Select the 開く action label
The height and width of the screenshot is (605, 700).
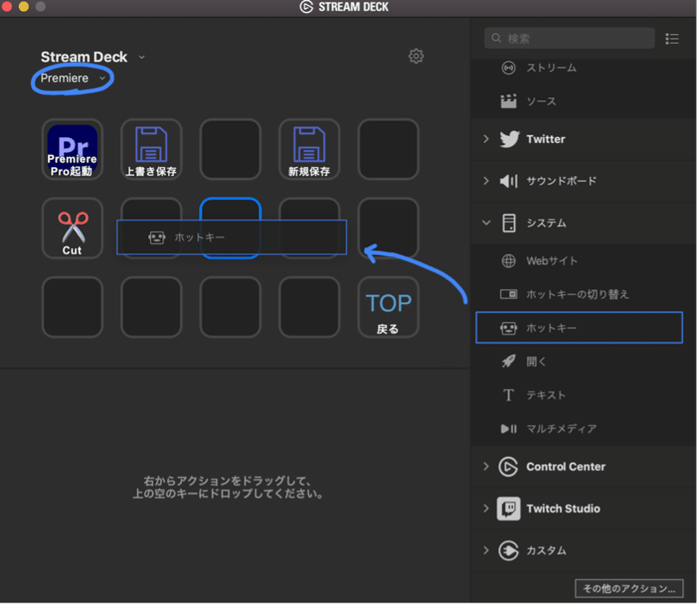[536, 362]
